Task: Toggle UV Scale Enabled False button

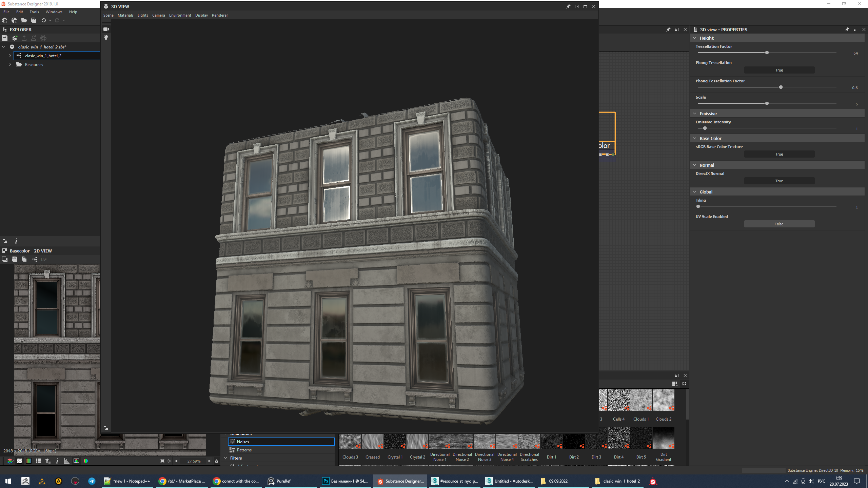Action: point(779,224)
